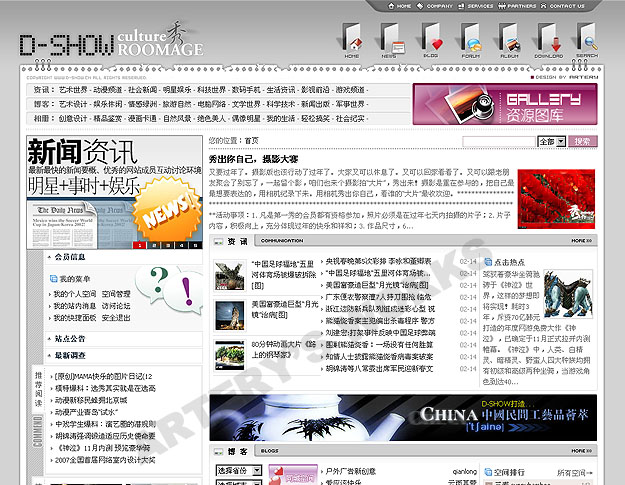Open the Blog heart icon
Image resolution: width=625 pixels, height=485 pixels.
pos(431,39)
